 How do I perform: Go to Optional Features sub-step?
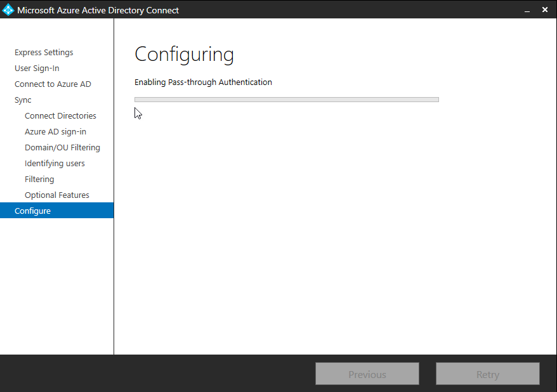tap(57, 195)
